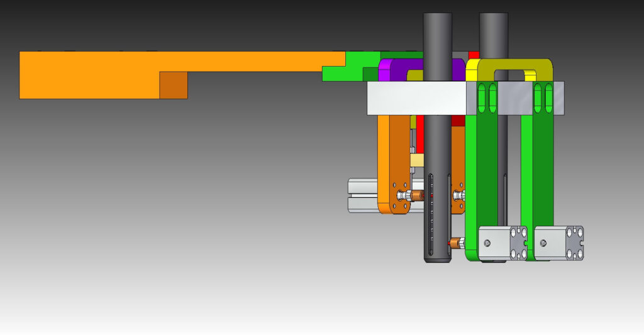644x335 pixels.
Task: Select the small red part at the top
Action: click(474, 55)
